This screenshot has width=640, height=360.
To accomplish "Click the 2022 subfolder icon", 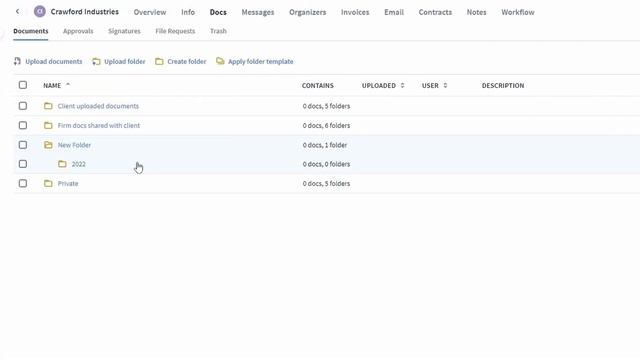I will [62, 164].
